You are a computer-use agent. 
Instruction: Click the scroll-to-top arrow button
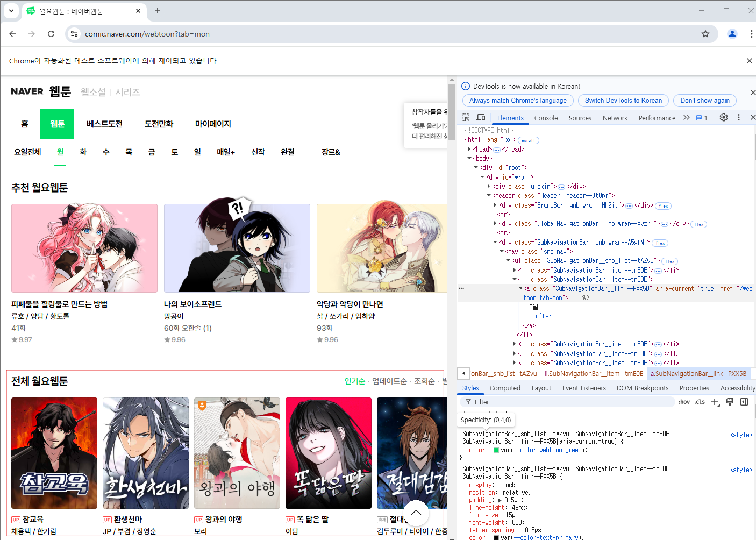click(x=416, y=513)
